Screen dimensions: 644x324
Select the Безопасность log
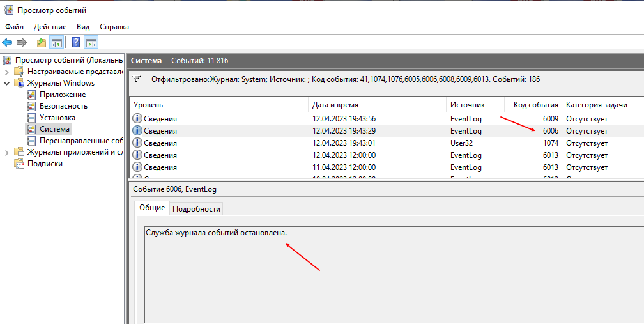coord(63,106)
